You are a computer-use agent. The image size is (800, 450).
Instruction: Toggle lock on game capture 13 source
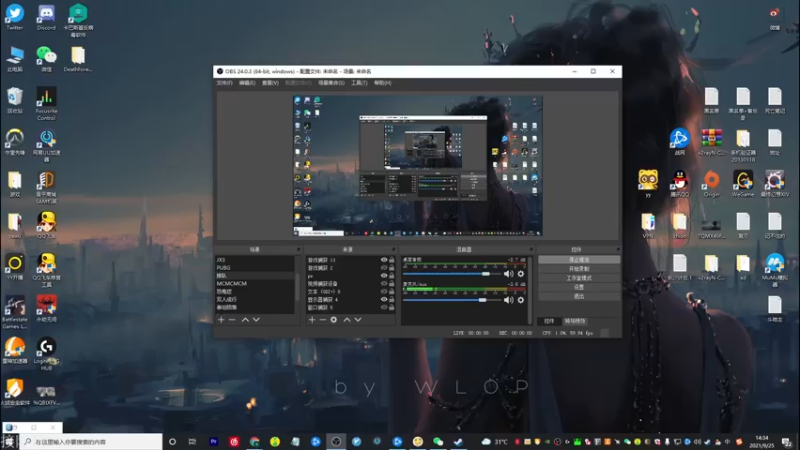[x=392, y=260]
